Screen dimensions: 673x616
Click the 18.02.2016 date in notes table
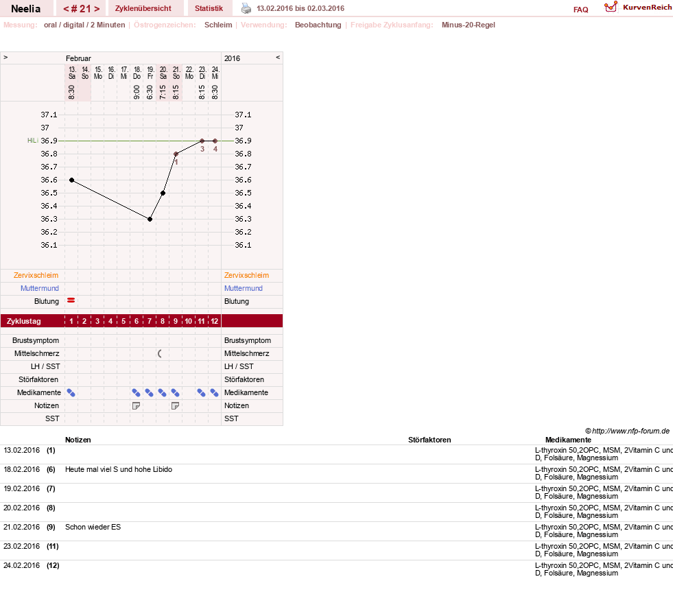point(21,470)
